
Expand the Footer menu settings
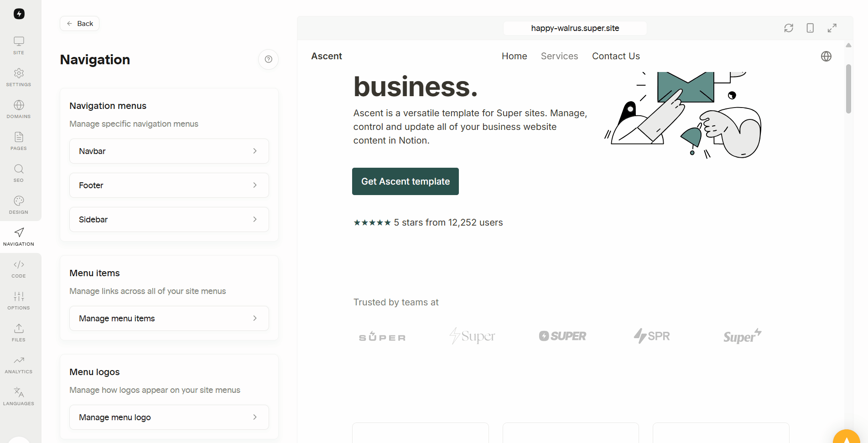(x=169, y=185)
